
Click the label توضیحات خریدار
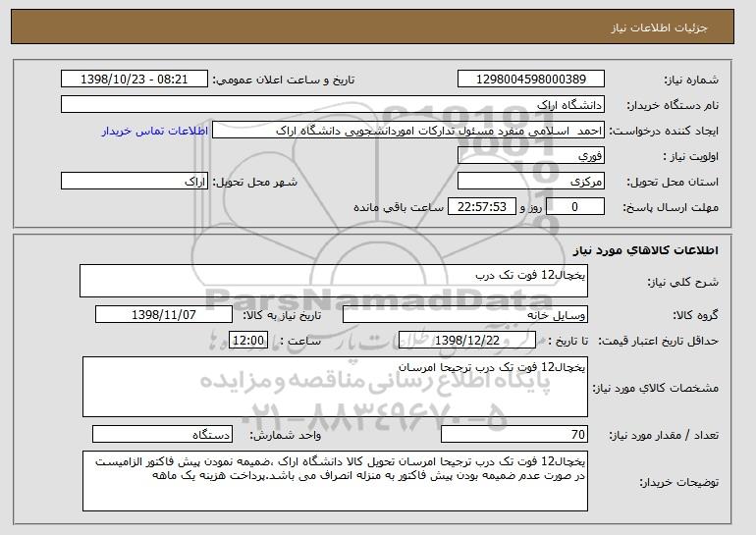coord(678,482)
